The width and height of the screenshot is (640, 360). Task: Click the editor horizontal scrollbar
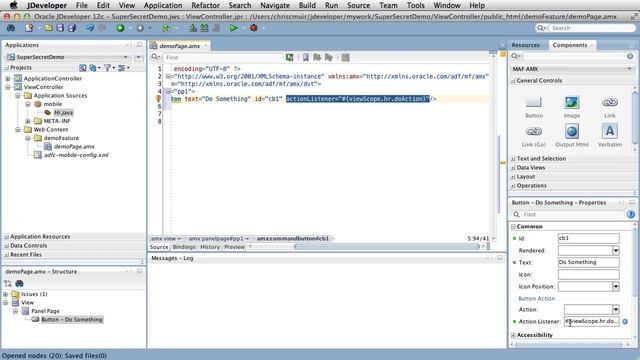click(387, 247)
